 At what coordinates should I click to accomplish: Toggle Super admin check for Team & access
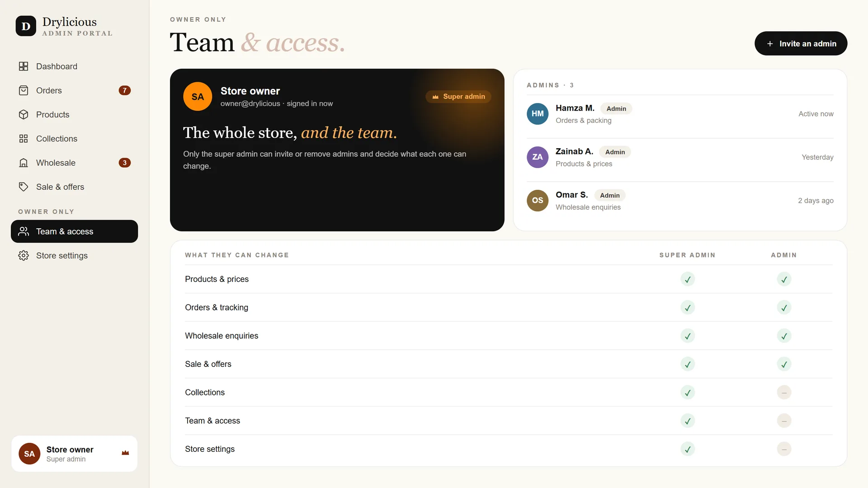(x=688, y=421)
